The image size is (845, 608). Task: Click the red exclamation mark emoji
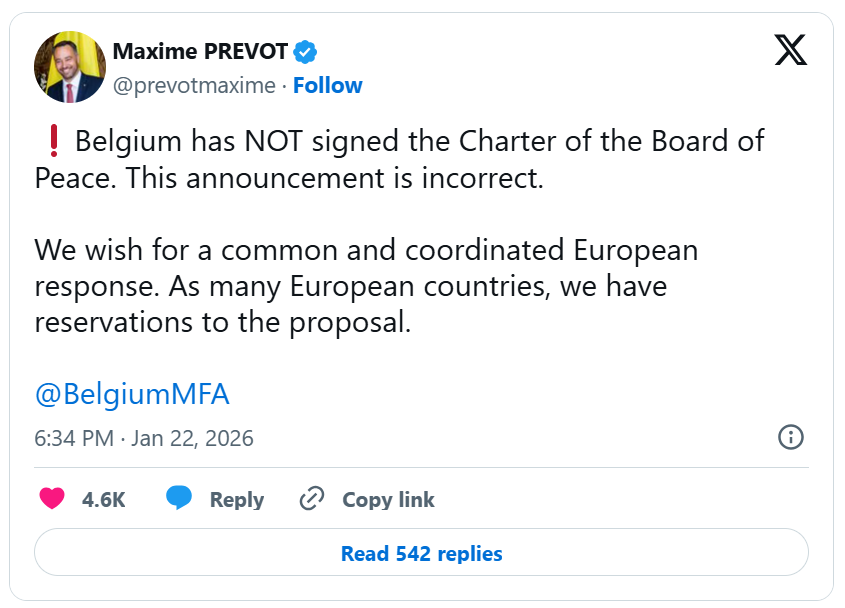(52, 142)
